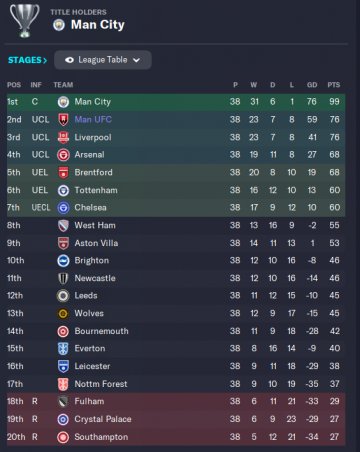Viewport: 360px width, 452px height.
Task: Click the Newcastle striped badge
Action: [63, 278]
